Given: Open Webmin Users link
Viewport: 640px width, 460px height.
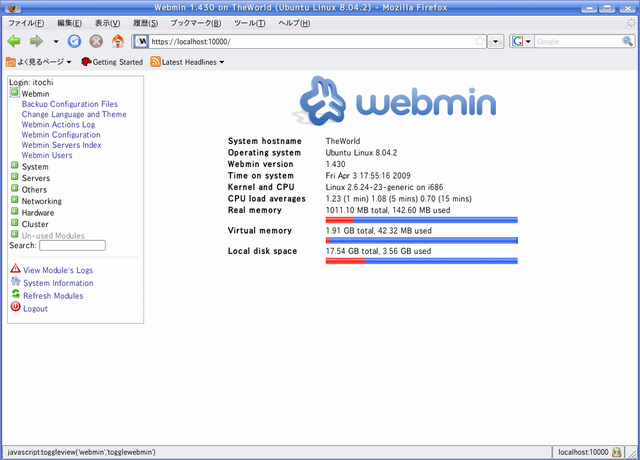Looking at the screenshot, I should click(x=47, y=155).
